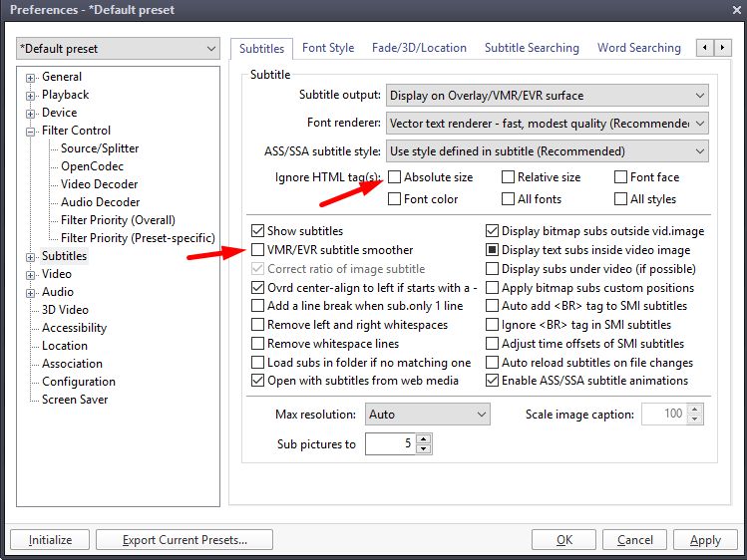
Task: Decrease the Sub pictures to value
Action: click(x=424, y=448)
